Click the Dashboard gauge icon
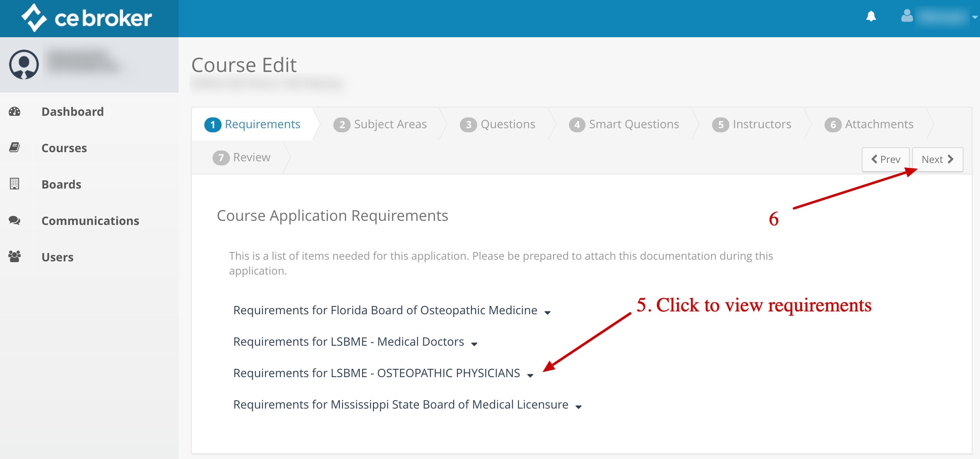980x459 pixels. pyautogui.click(x=14, y=111)
